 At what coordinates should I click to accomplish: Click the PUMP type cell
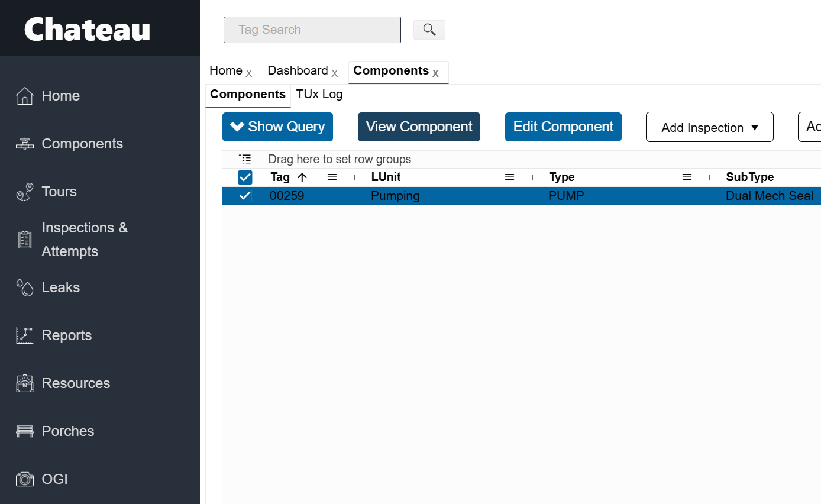click(566, 196)
